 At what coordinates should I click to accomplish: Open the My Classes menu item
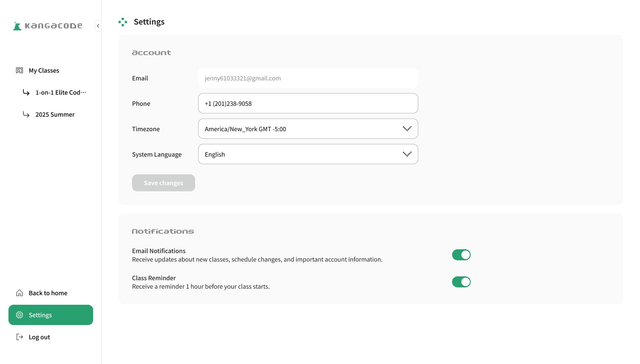44,70
